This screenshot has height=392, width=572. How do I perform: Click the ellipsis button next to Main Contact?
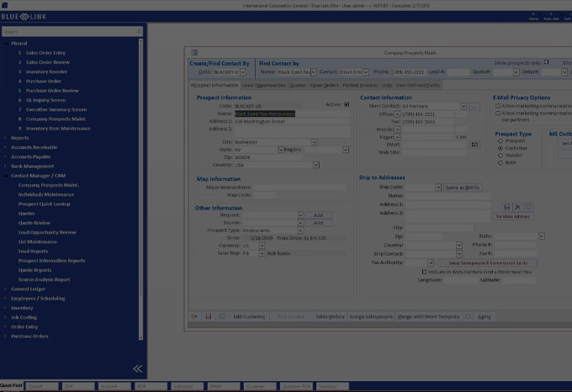point(474,107)
